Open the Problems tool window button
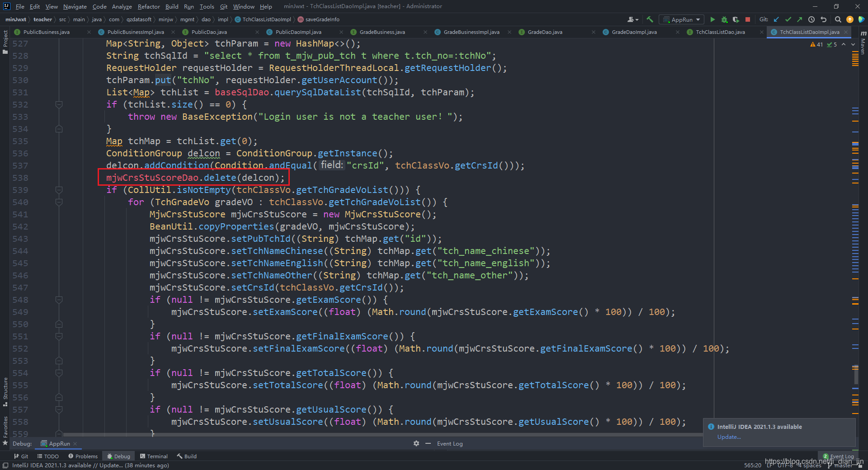 pos(83,456)
